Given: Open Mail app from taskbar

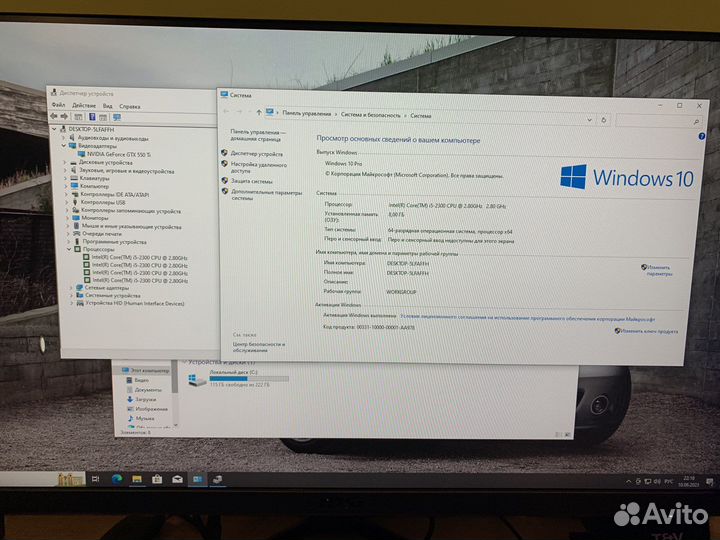Looking at the screenshot, I should 177,479.
